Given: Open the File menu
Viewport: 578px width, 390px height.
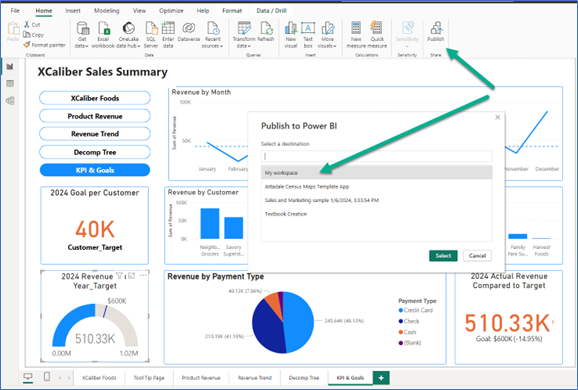Looking at the screenshot, I should [x=15, y=11].
